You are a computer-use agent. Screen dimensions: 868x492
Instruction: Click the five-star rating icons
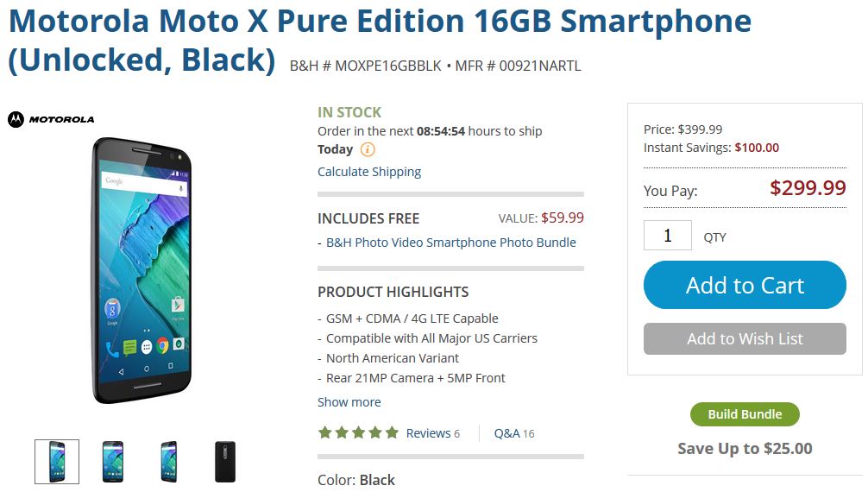[358, 432]
